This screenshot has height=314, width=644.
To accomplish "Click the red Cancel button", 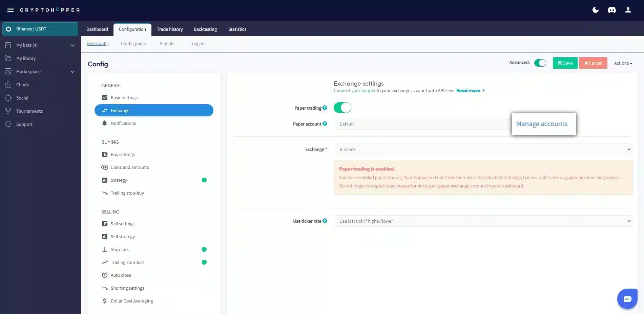I will coord(593,63).
